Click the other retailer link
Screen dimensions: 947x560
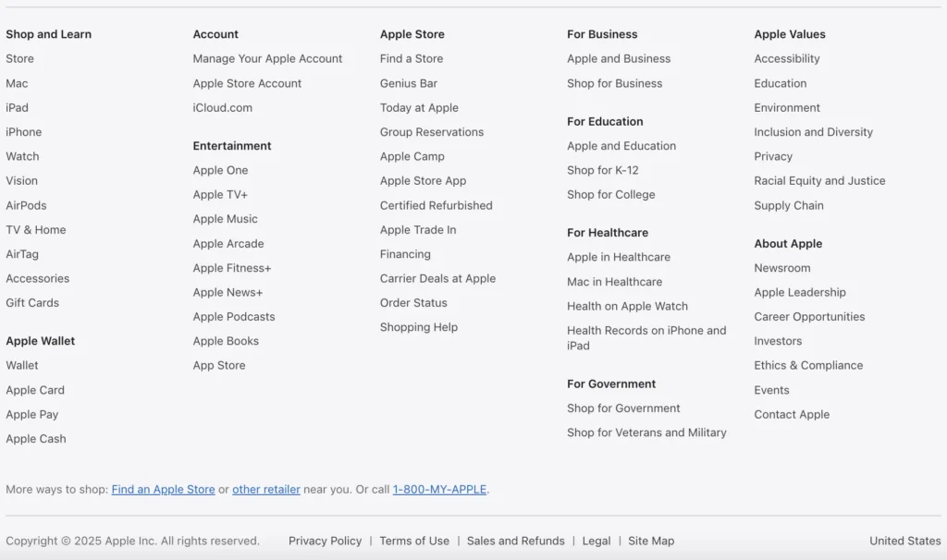coord(265,489)
